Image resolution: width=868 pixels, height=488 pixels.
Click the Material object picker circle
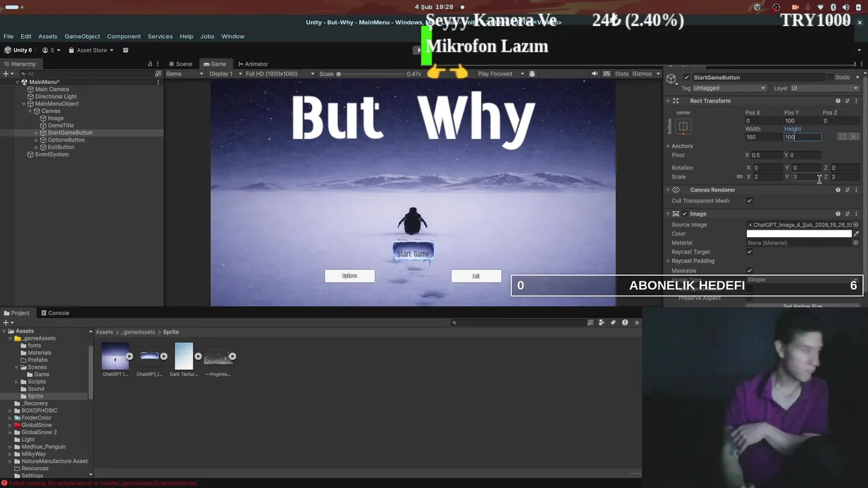[856, 243]
